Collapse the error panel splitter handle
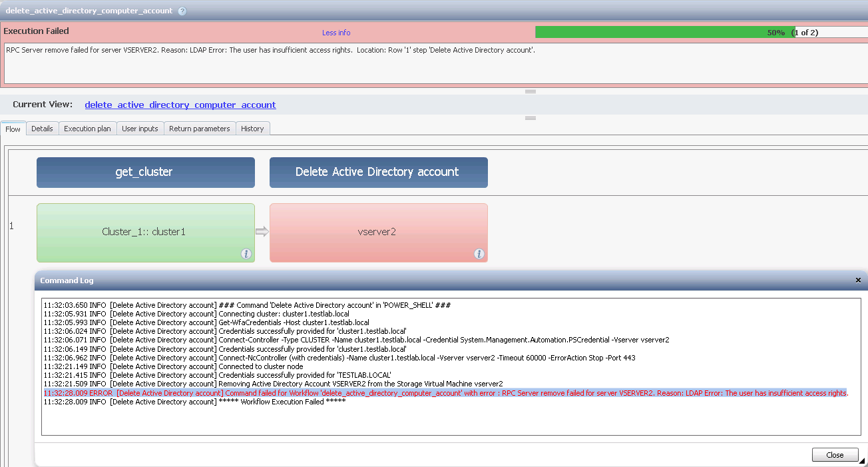Screen dimensions: 868x467 (531, 91)
